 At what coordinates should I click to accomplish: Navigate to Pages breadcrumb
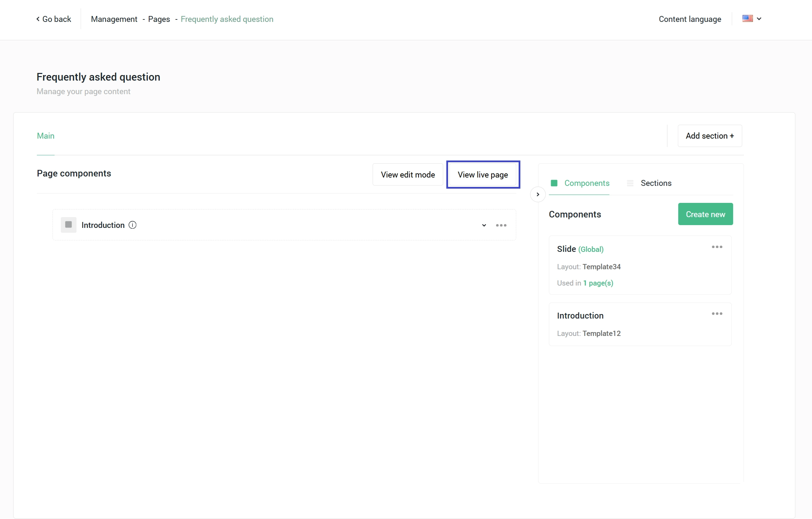[159, 19]
